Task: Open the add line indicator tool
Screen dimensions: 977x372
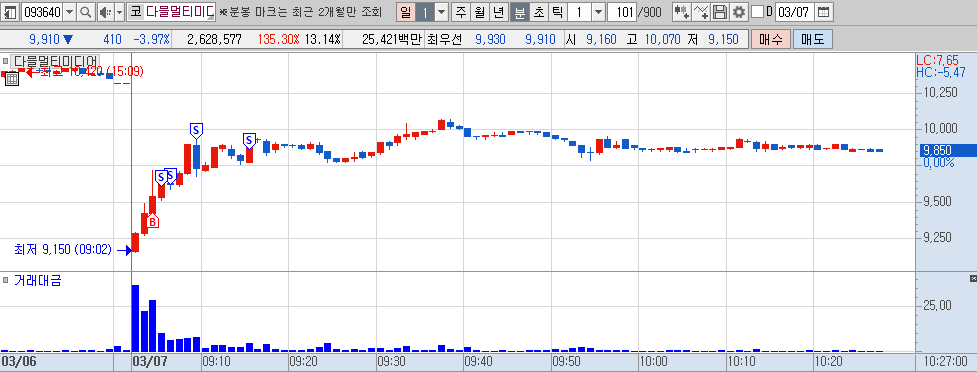Action: (701, 12)
